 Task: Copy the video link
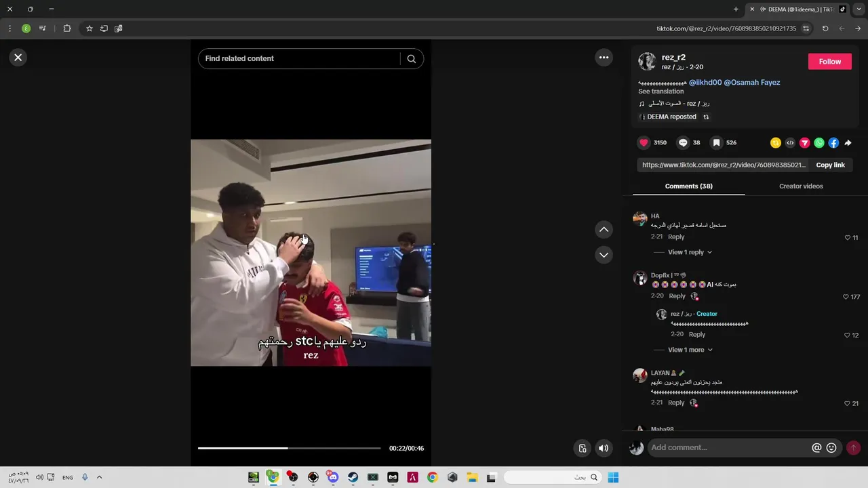click(x=830, y=165)
